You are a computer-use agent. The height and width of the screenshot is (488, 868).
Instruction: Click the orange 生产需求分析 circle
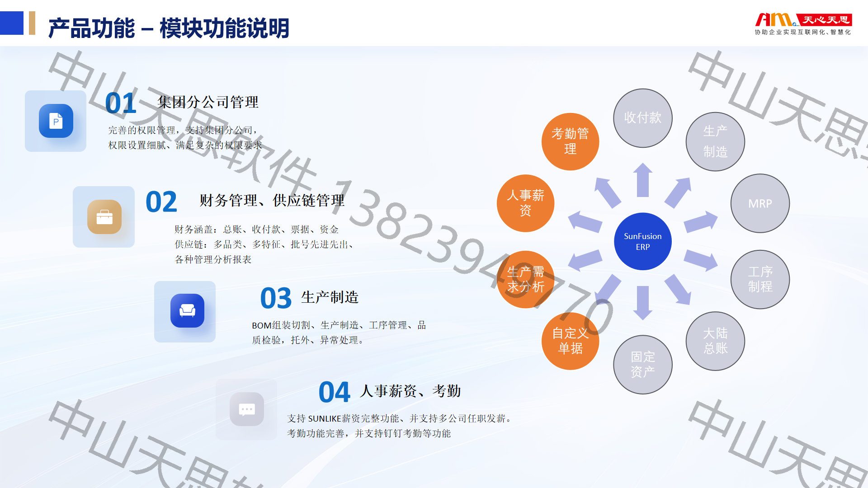(525, 279)
